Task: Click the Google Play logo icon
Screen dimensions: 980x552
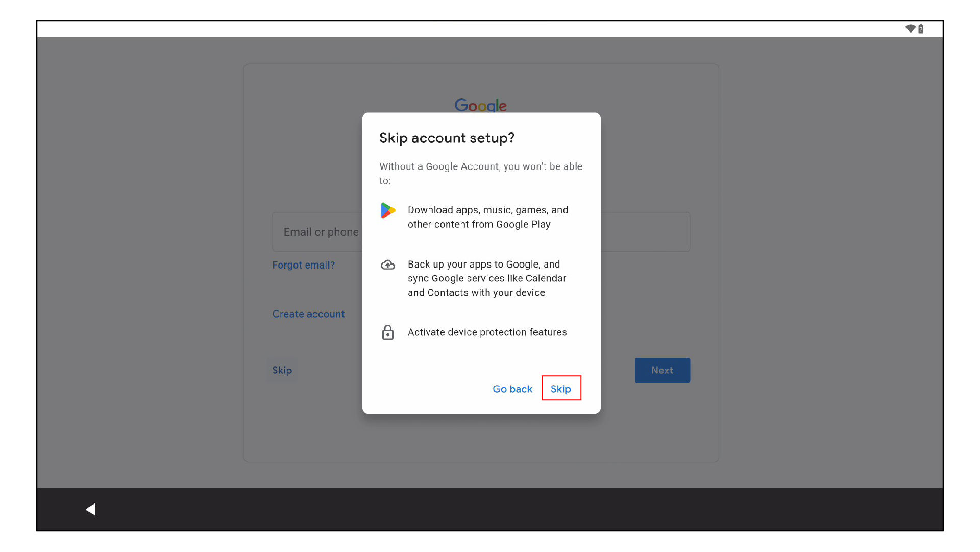Action: (388, 210)
